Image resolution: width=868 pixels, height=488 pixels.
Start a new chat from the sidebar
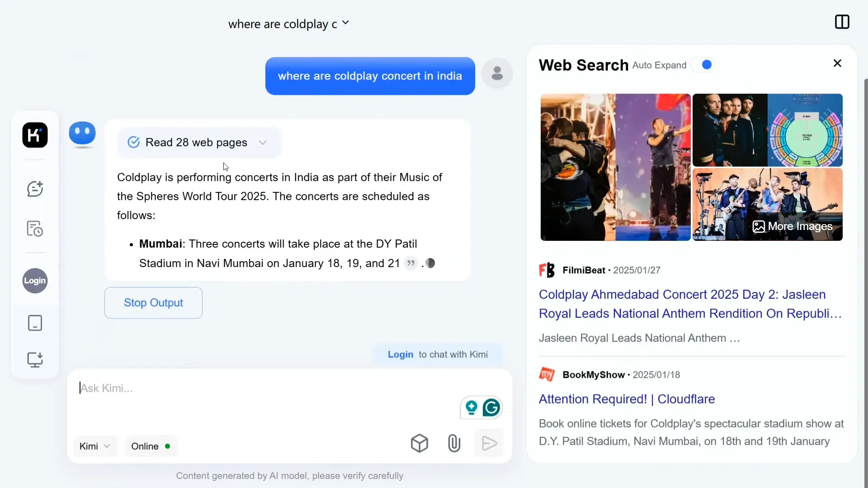click(35, 189)
